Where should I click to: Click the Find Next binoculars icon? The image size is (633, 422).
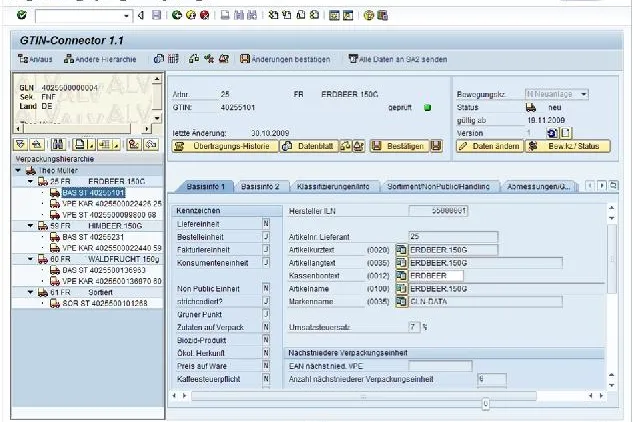click(x=252, y=15)
